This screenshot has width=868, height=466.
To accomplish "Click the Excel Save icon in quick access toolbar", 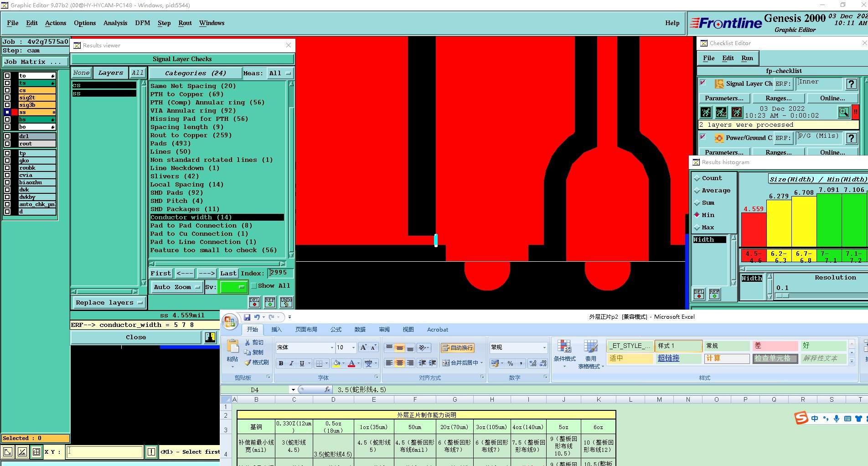I will click(247, 317).
